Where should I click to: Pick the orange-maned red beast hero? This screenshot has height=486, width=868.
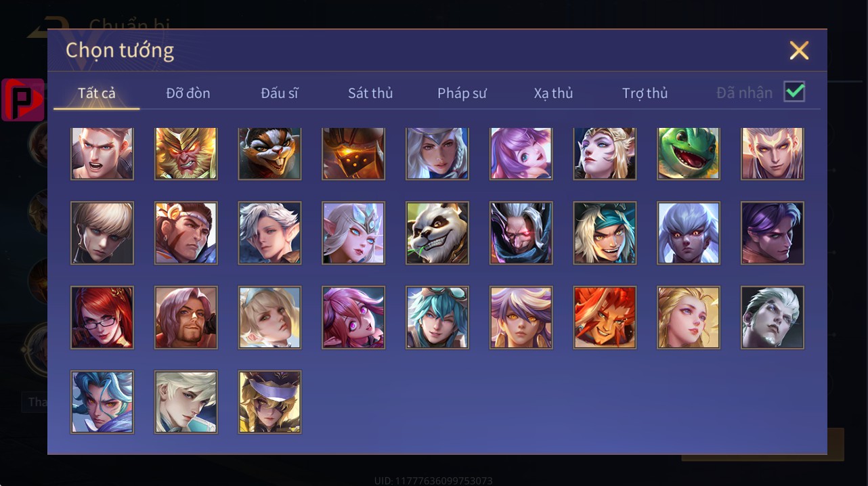pyautogui.click(x=605, y=317)
